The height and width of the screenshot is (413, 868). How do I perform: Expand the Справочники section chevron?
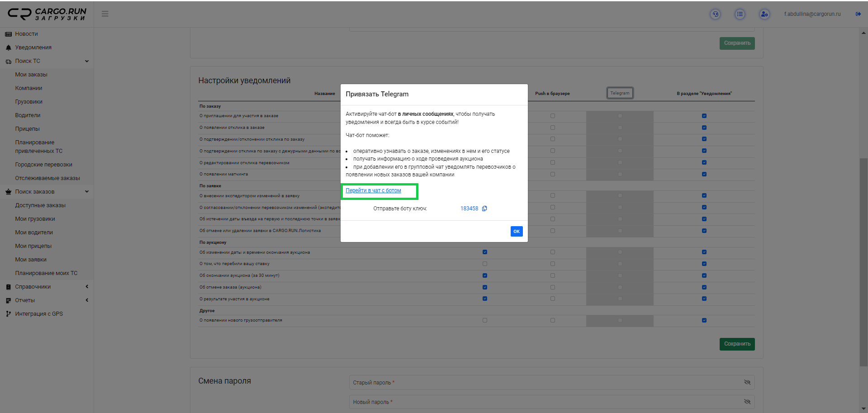pos(87,287)
